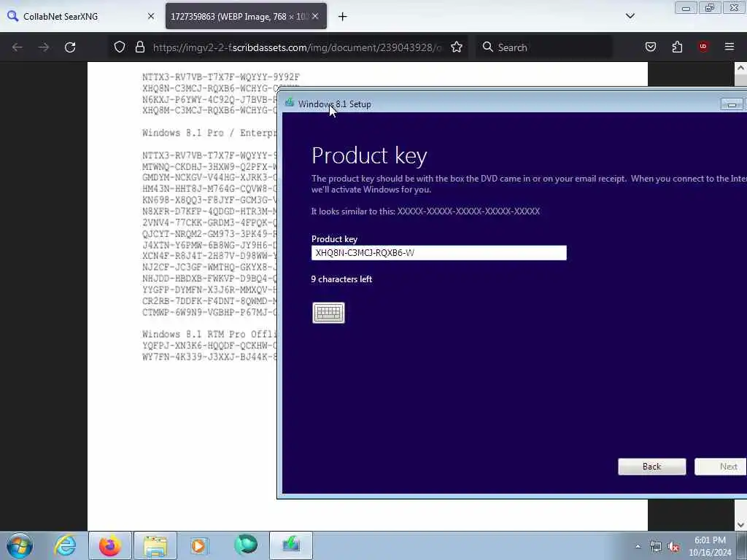Open the network tray icon
The width and height of the screenshot is (747, 560).
pyautogui.click(x=656, y=547)
